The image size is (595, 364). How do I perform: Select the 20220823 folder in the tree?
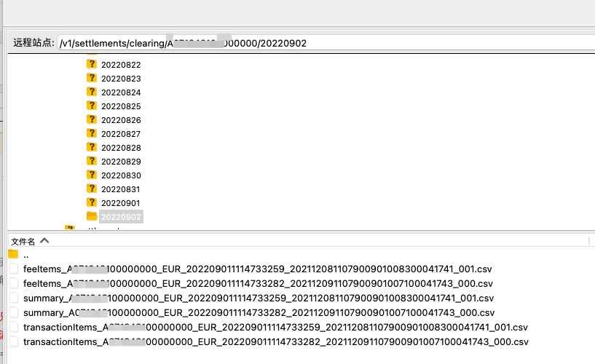[x=121, y=79]
